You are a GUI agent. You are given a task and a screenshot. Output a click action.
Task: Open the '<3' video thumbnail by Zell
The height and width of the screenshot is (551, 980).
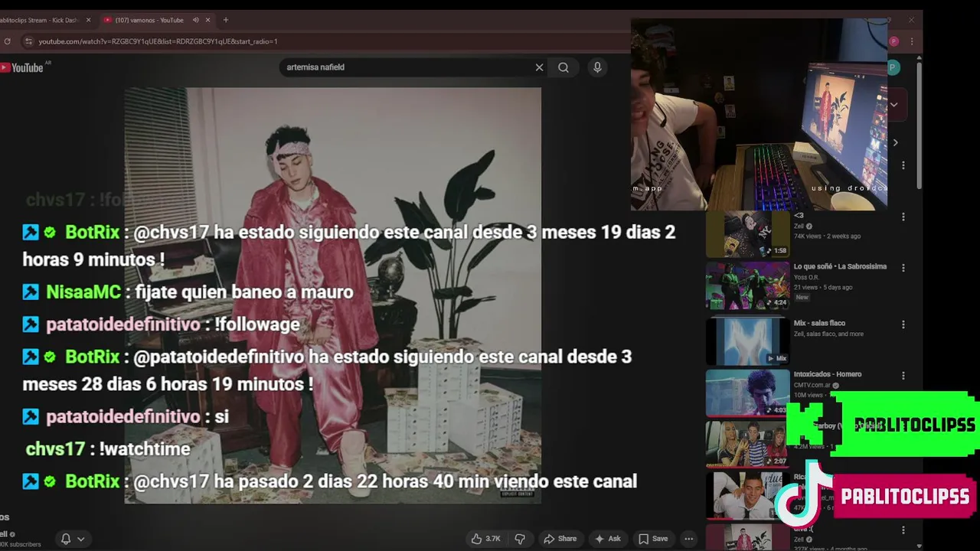[747, 234]
